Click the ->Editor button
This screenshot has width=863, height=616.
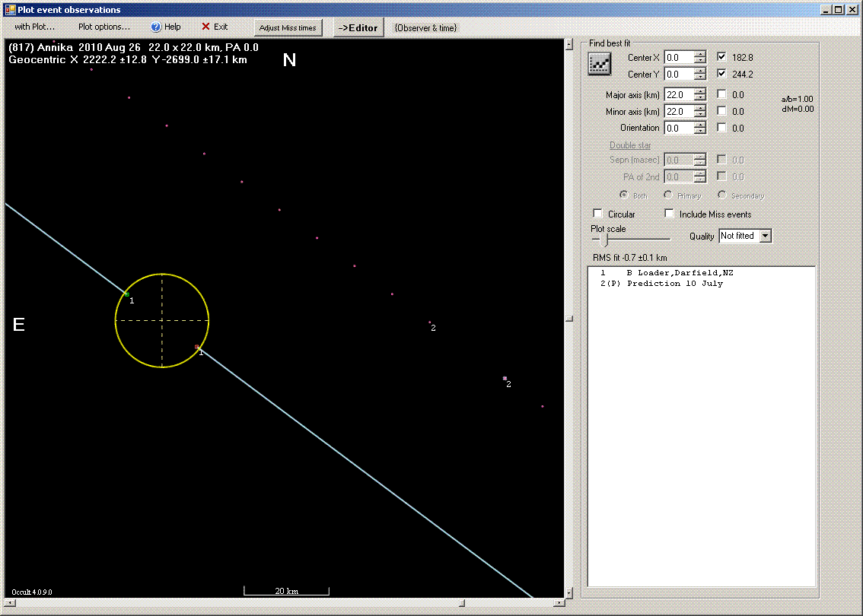358,27
